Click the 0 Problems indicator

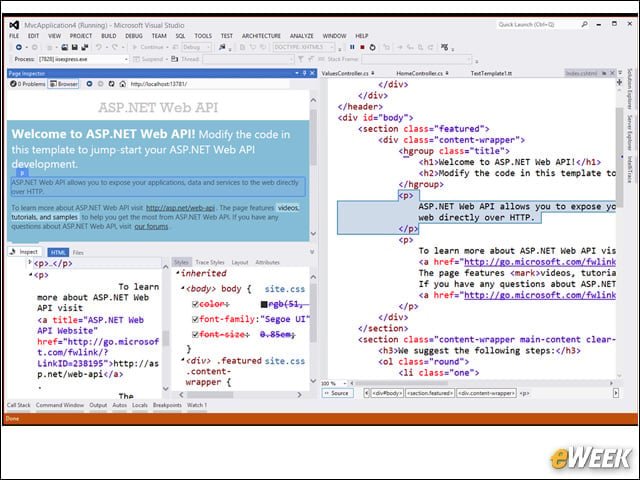(x=28, y=84)
